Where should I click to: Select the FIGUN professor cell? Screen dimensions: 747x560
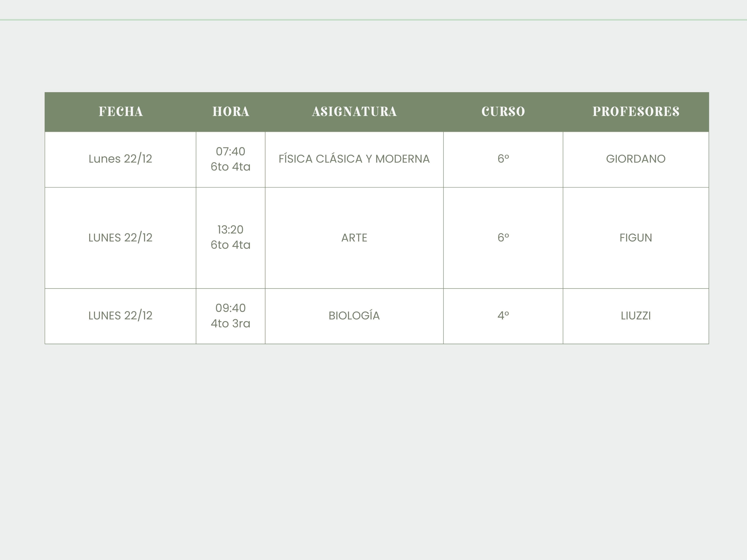click(636, 238)
